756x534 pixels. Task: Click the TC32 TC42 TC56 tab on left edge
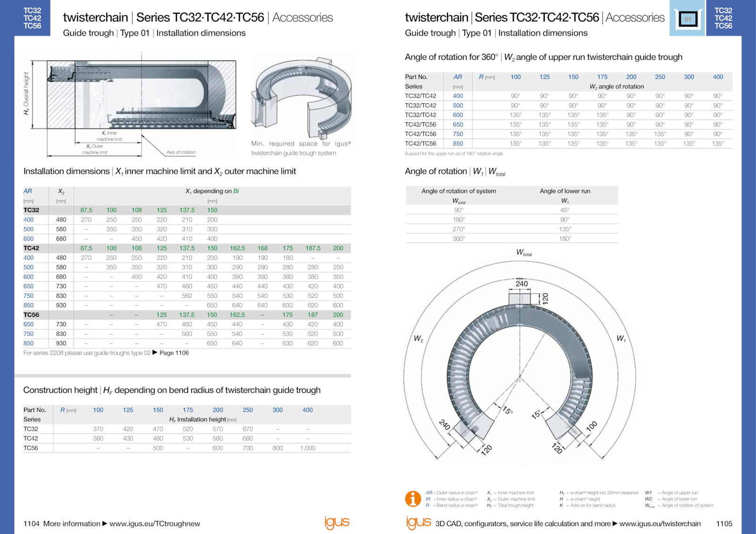[32, 18]
